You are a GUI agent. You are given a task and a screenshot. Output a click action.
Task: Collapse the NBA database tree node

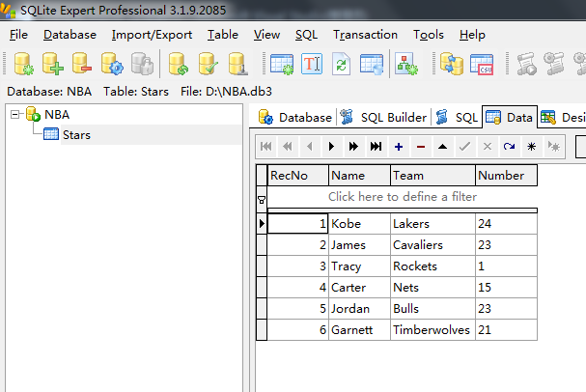(x=14, y=114)
